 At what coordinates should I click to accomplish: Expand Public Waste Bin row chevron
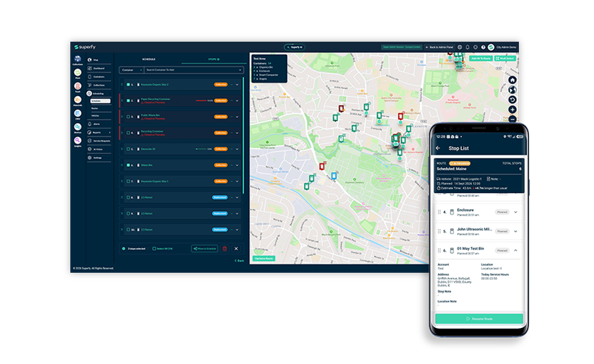point(237,117)
